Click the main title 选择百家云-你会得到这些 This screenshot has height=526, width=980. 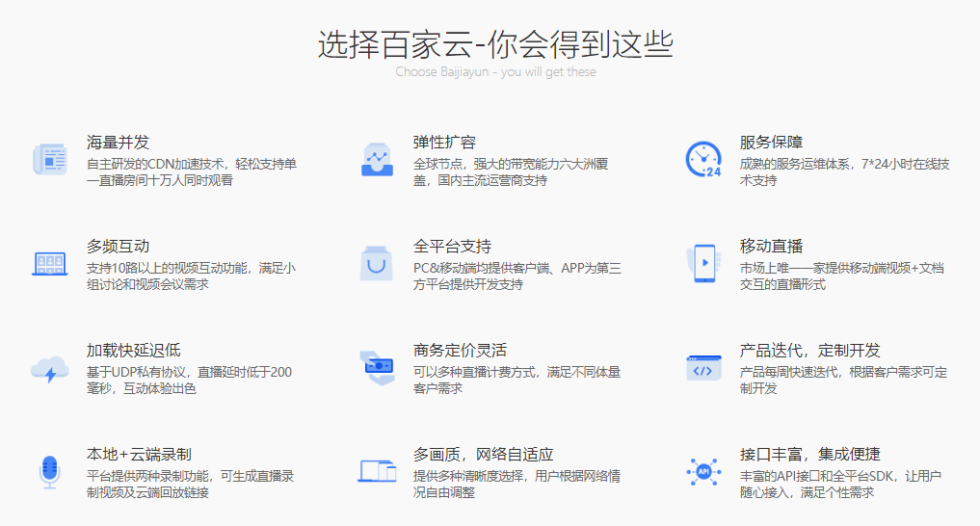click(495, 44)
